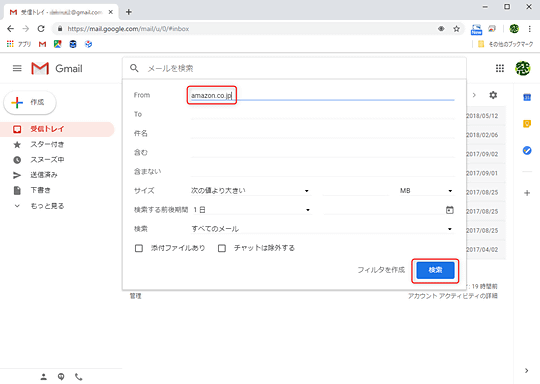This screenshot has height=384, width=540.
Task: Check the 添付ファイルあり checkbox
Action: pos(139,248)
